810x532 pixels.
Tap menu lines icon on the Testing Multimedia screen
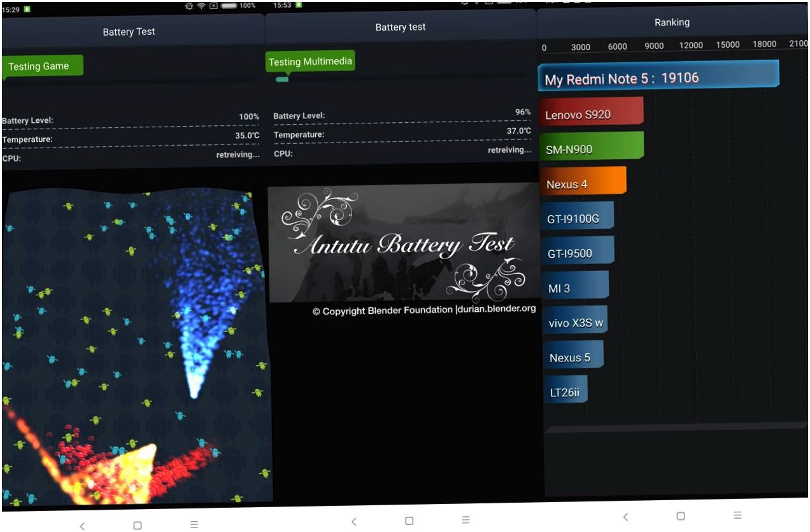[465, 520]
